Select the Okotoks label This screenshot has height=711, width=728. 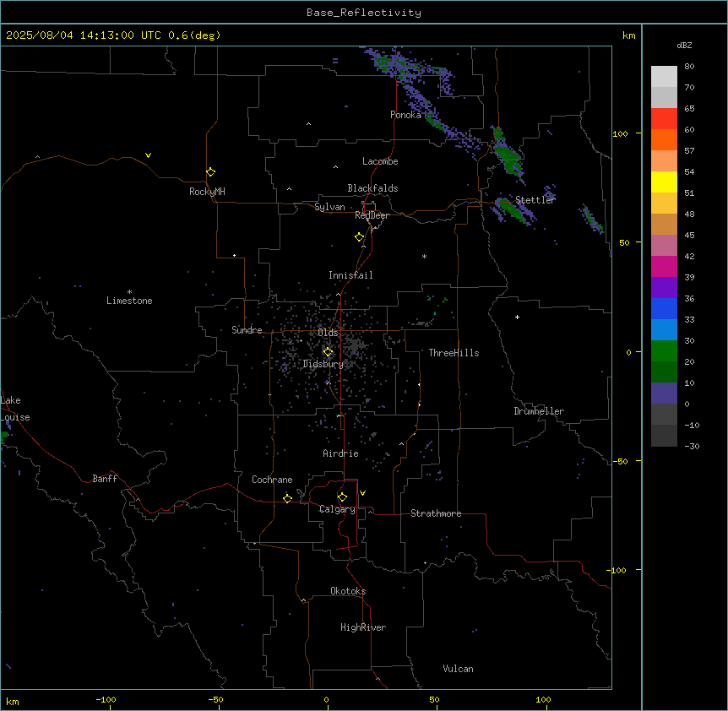click(348, 591)
